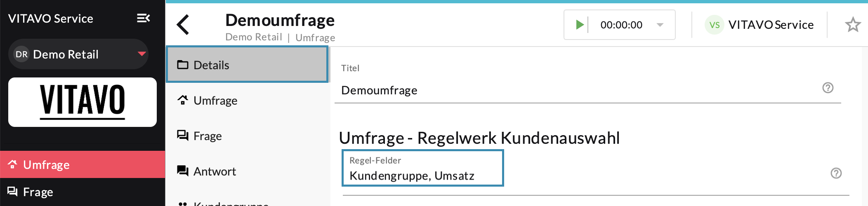
Task: Click the VITAVO logo image
Action: pos(83,102)
